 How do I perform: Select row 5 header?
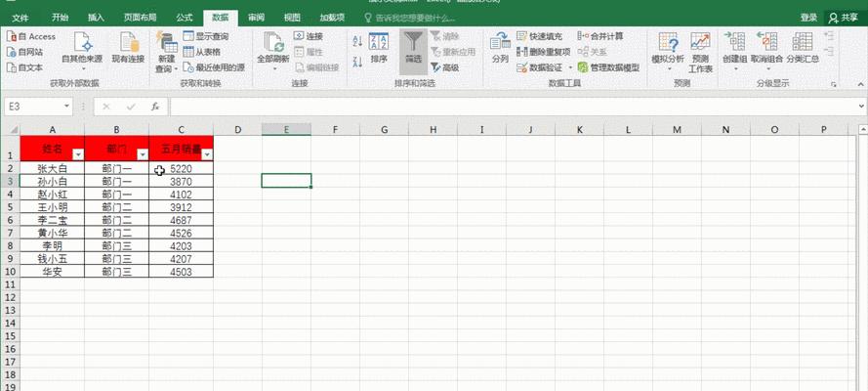(x=10, y=207)
